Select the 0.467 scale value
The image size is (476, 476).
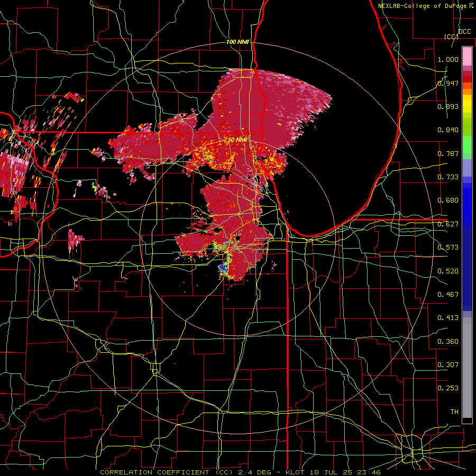point(448,295)
